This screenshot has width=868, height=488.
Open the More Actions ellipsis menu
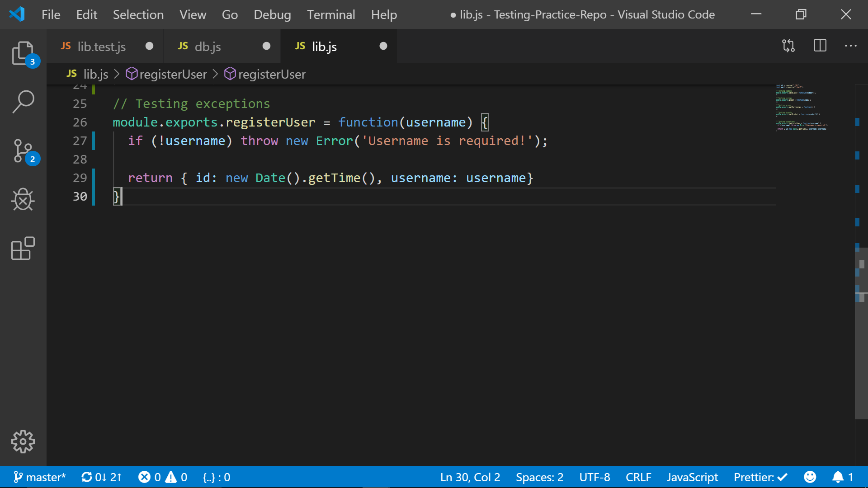click(852, 45)
